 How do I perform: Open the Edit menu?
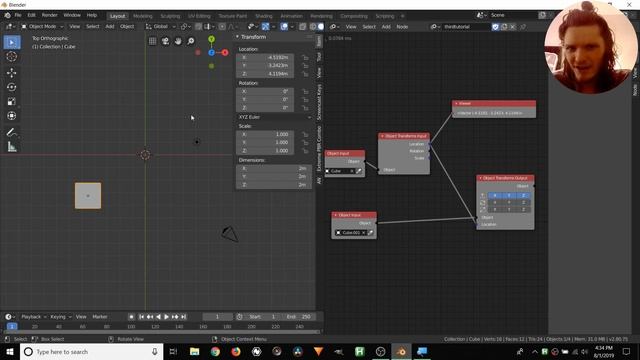tap(31, 15)
